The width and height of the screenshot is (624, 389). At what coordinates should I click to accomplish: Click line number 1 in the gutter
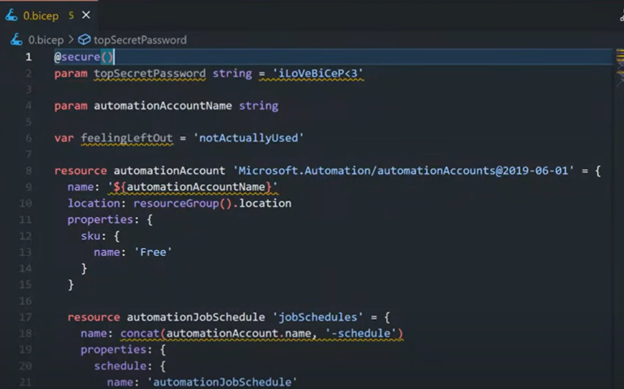pyautogui.click(x=29, y=57)
